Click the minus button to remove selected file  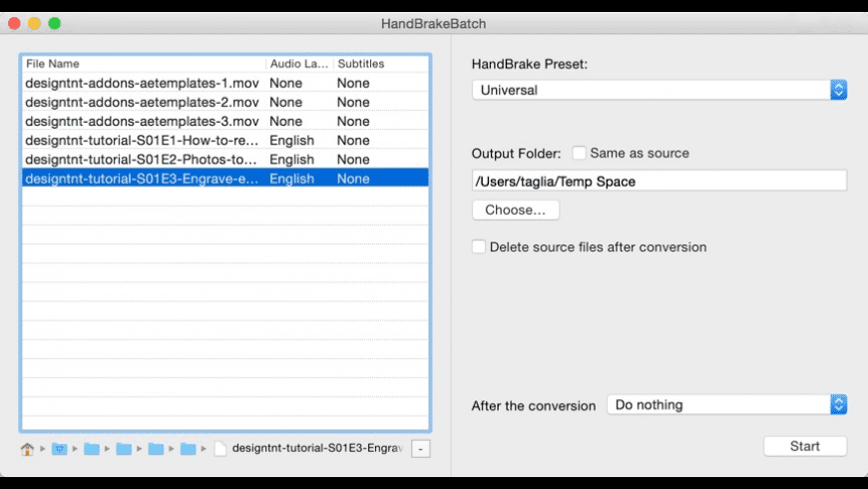coord(421,449)
